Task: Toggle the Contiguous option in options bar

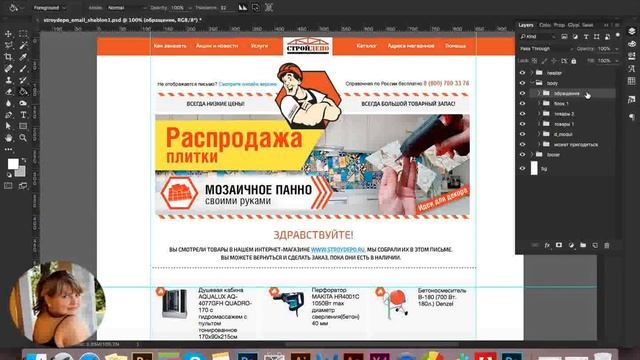Action: click(x=256, y=7)
